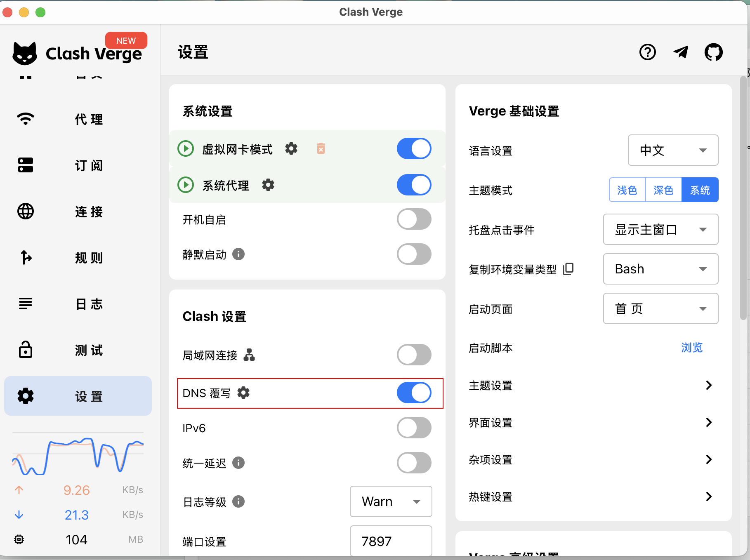Open the 语言设置 dropdown showing 中文
This screenshot has width=750, height=560.
coord(673,150)
